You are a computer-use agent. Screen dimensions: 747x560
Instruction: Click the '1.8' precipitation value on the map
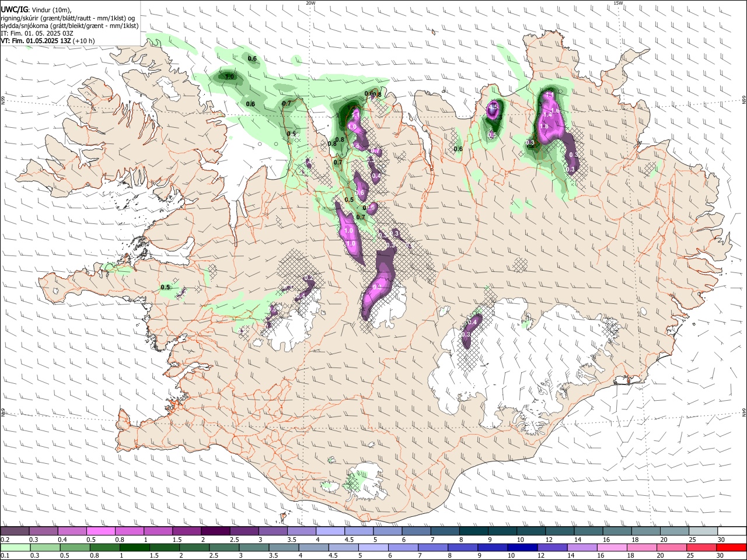pos(544,126)
